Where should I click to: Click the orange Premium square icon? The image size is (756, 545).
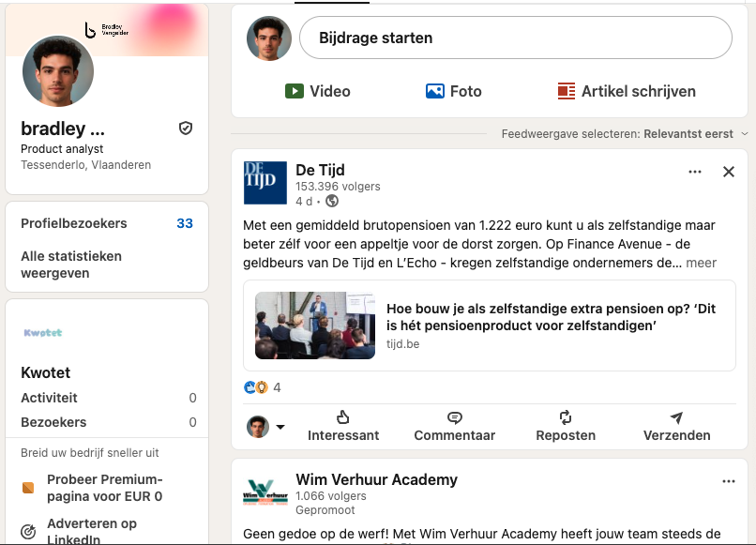click(x=28, y=488)
